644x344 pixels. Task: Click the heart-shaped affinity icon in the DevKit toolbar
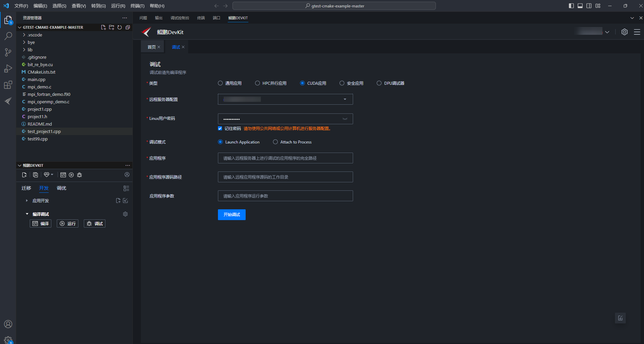[x=47, y=175]
